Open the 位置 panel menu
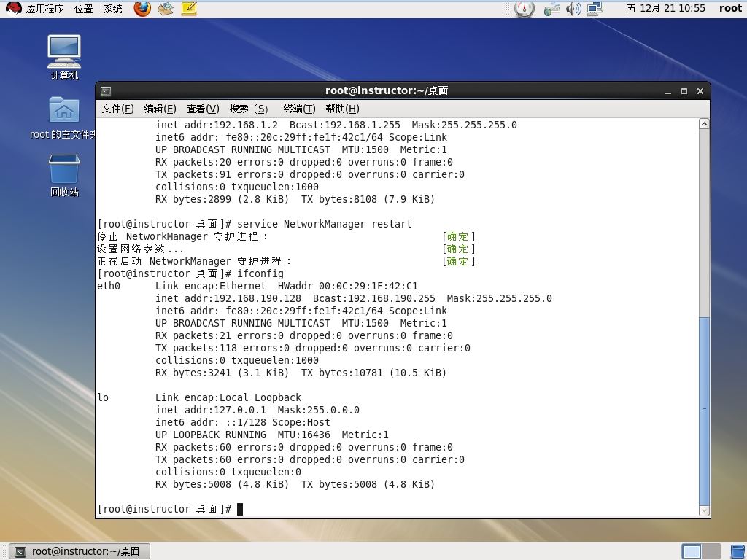This screenshot has height=560, width=747. [84, 9]
